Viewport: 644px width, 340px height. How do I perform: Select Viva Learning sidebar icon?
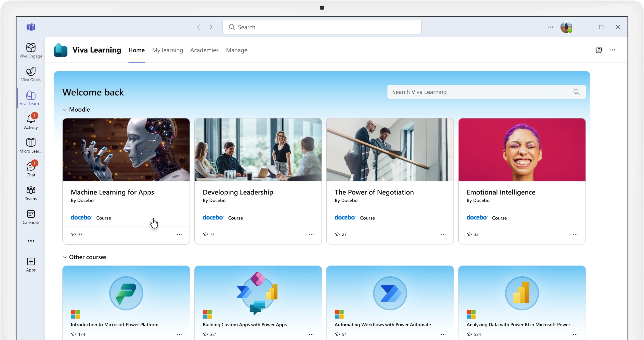pyautogui.click(x=31, y=98)
